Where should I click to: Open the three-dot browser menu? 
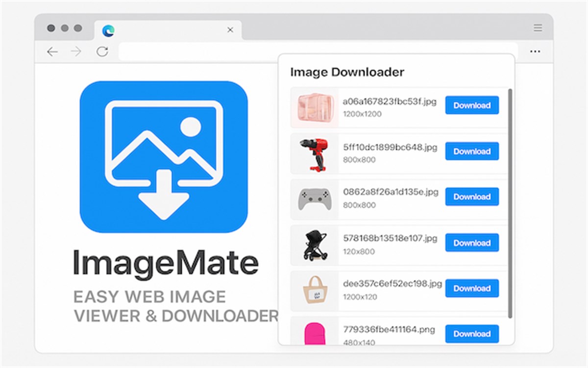click(x=535, y=51)
